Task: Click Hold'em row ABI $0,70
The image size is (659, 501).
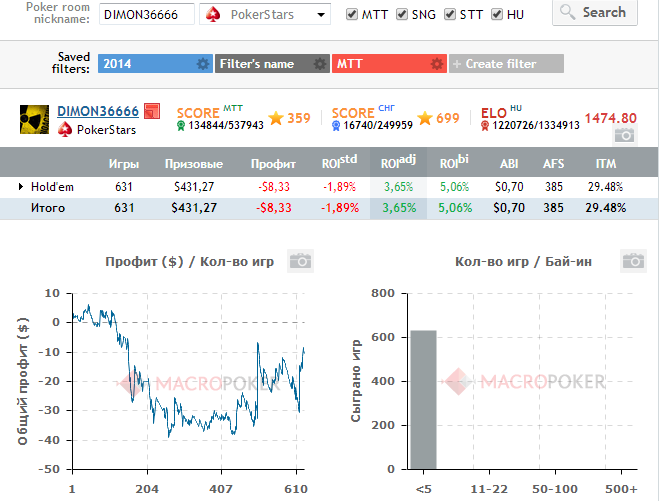Action: (x=509, y=187)
